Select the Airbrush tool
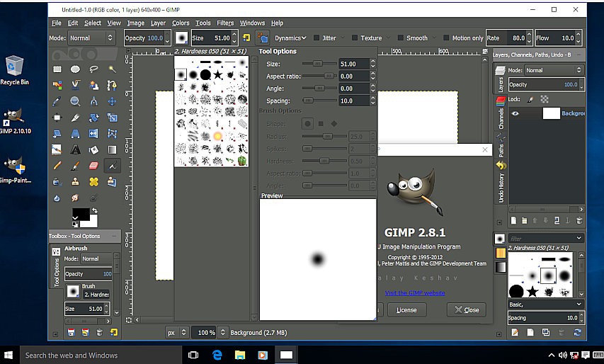The width and height of the screenshot is (604, 364). pyautogui.click(x=112, y=166)
